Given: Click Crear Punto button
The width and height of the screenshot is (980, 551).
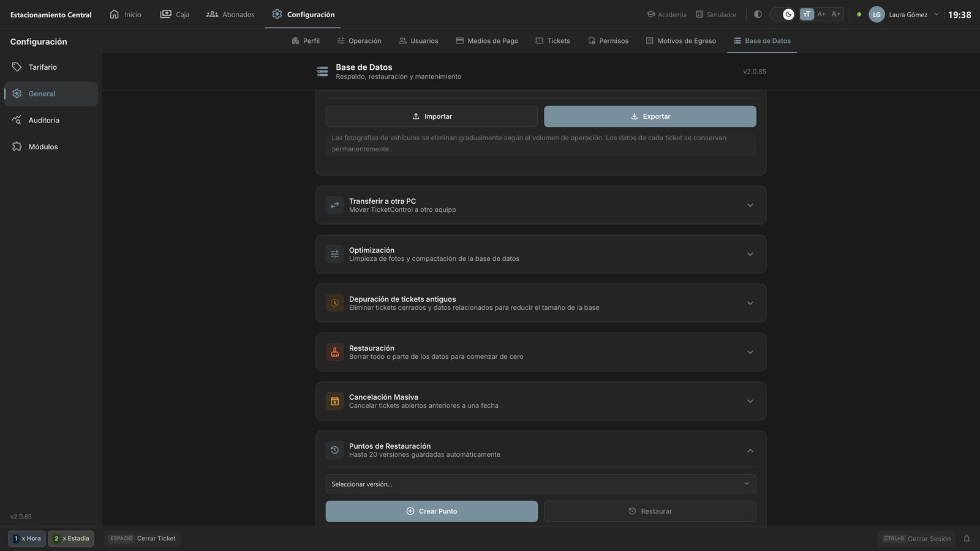Looking at the screenshot, I should (x=432, y=511).
